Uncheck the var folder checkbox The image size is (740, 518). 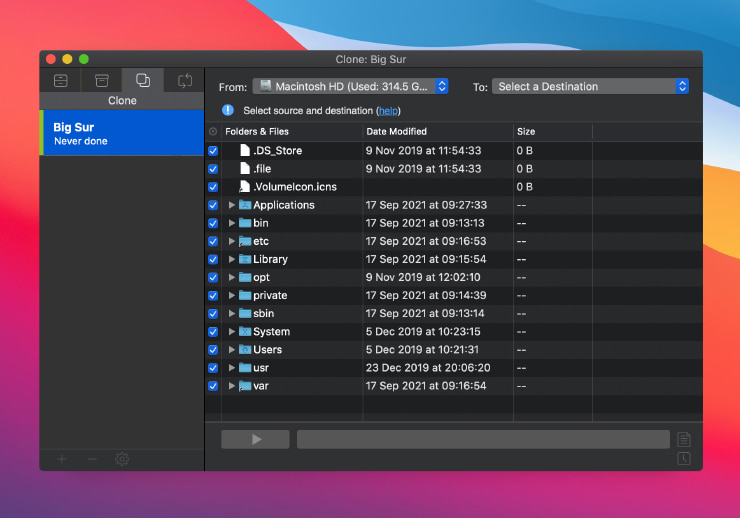[213, 386]
